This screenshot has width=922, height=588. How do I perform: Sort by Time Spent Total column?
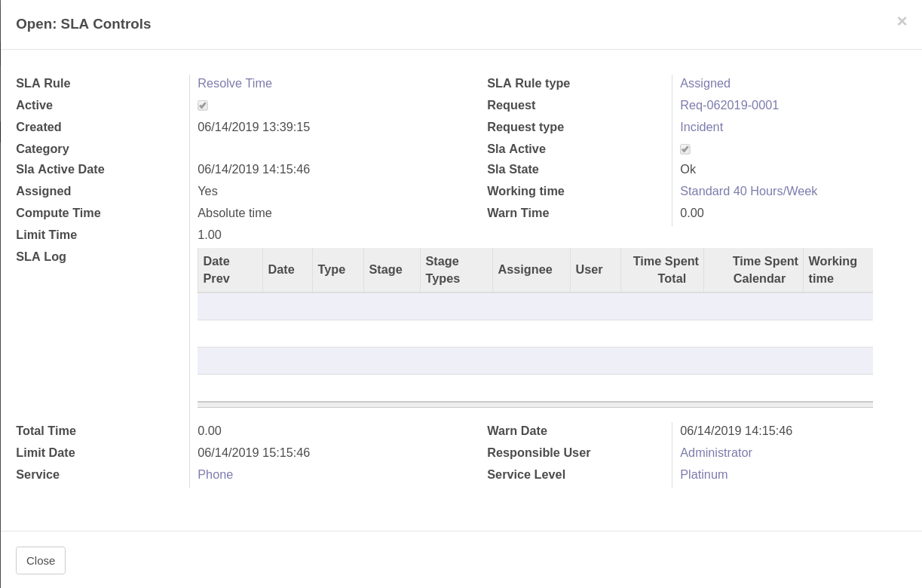click(666, 270)
